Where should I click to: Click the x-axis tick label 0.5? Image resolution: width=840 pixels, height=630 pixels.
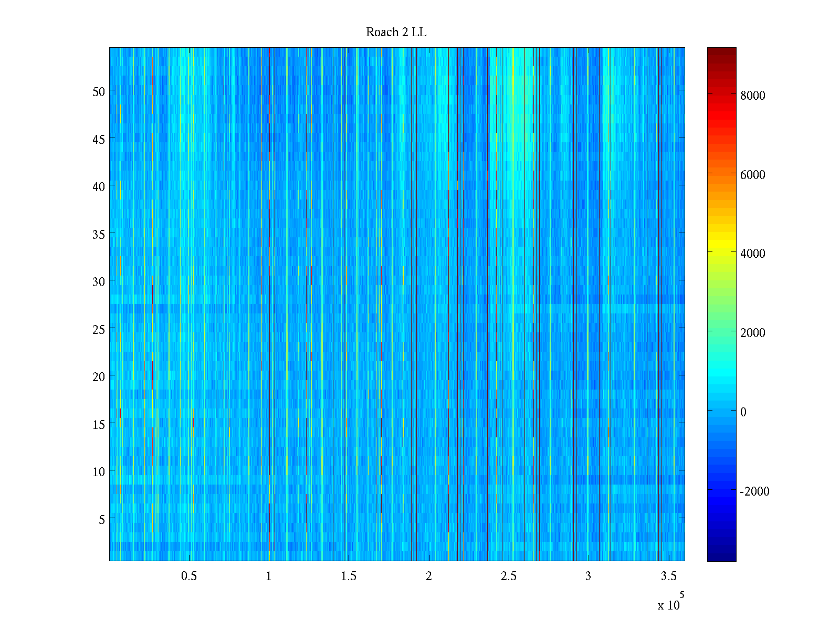(189, 576)
